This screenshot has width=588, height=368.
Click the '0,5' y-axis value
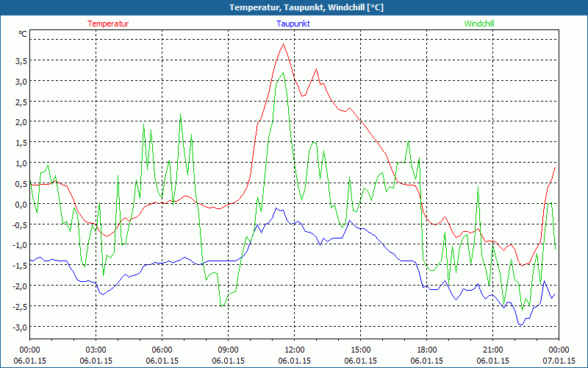coord(21,184)
